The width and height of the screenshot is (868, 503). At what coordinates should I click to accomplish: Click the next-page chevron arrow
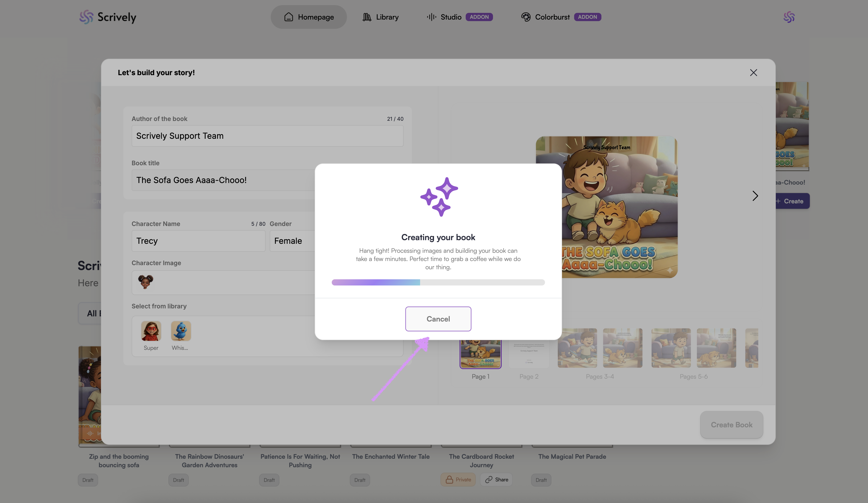pos(755,196)
